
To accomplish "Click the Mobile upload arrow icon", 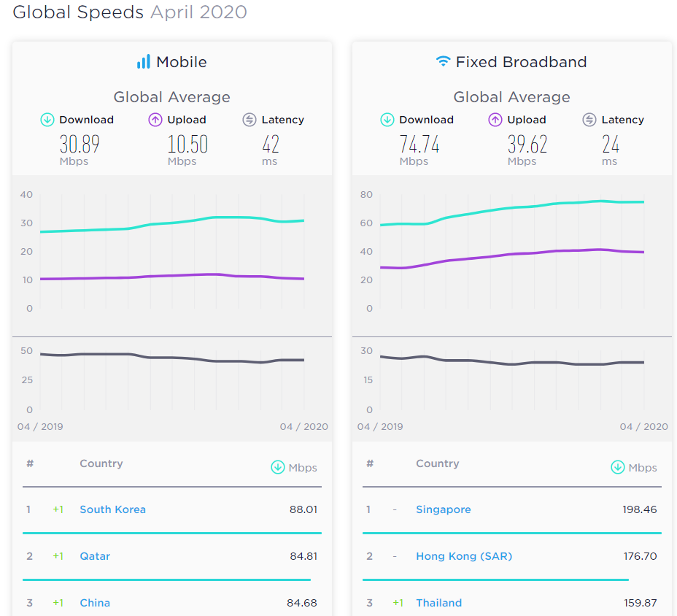I will click(x=155, y=120).
